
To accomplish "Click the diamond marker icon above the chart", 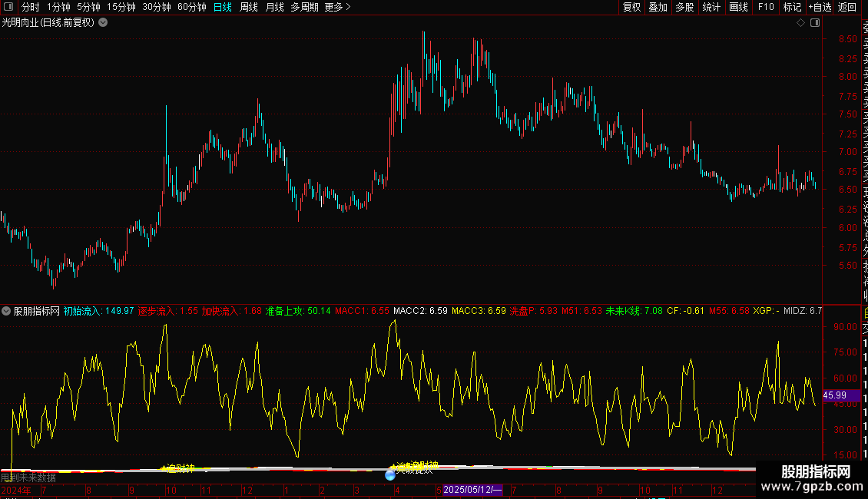I will tap(800, 23).
